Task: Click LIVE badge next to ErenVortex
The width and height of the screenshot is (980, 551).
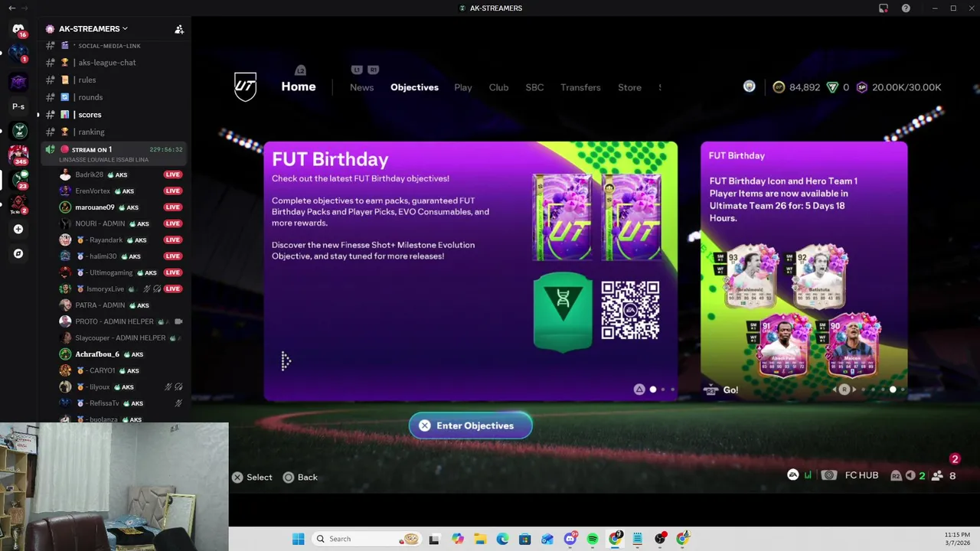Action: pyautogui.click(x=173, y=191)
